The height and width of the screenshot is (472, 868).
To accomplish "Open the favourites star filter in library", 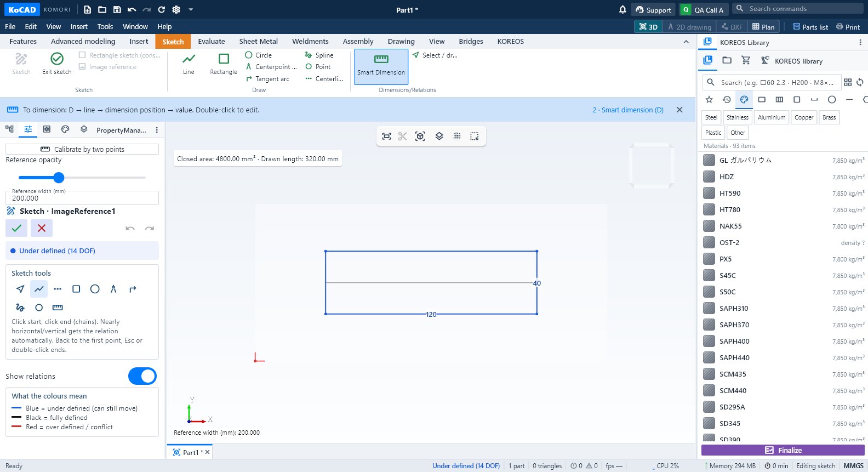I will (709, 99).
